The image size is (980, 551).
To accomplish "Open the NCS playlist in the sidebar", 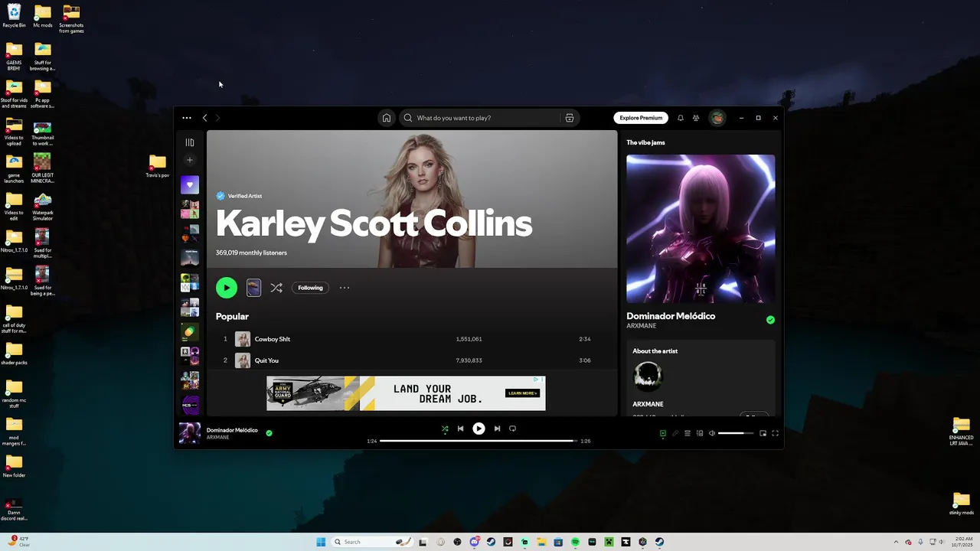I will coord(190,405).
